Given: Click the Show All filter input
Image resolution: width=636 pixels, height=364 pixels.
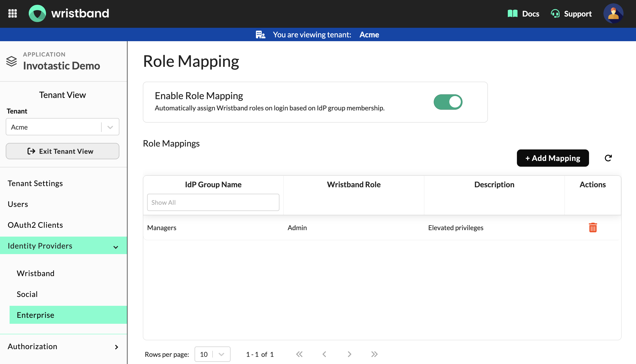Looking at the screenshot, I should 213,202.
